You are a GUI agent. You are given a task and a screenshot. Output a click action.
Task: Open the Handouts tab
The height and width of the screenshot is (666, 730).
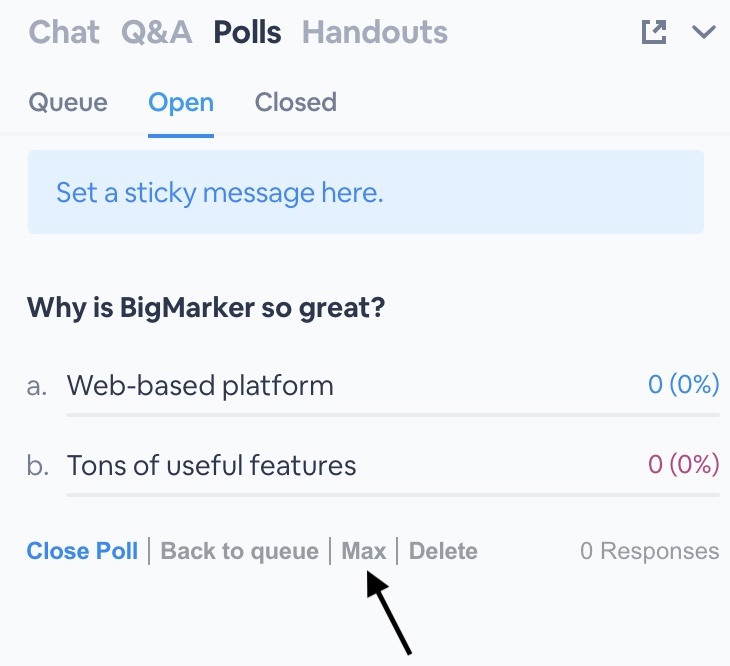pyautogui.click(x=374, y=32)
